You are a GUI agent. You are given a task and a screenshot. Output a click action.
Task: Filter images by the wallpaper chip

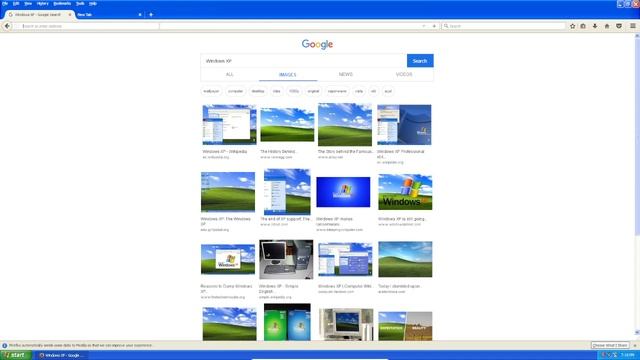click(211, 91)
